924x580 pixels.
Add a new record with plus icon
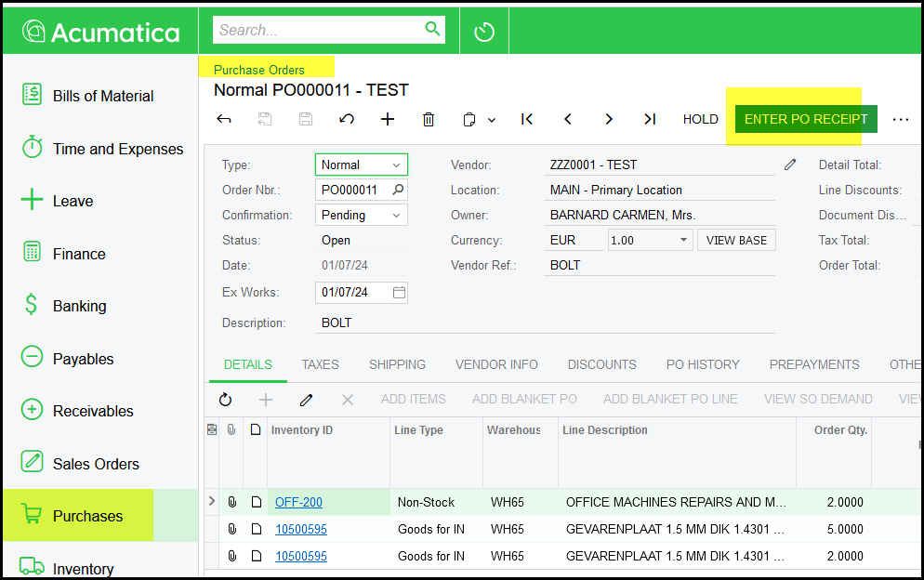[x=388, y=119]
